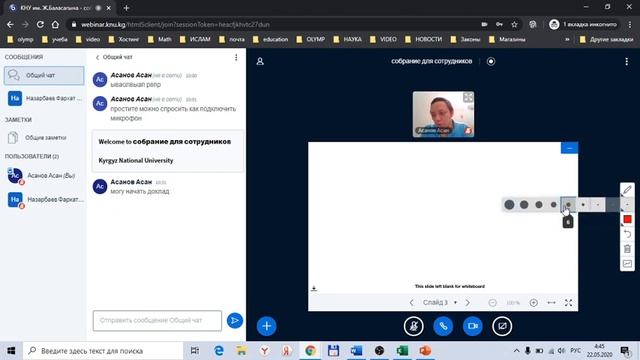Image resolution: width=640 pixels, height=360 pixels.
Task: Select Общий чат in messages list
Action: pos(44,76)
